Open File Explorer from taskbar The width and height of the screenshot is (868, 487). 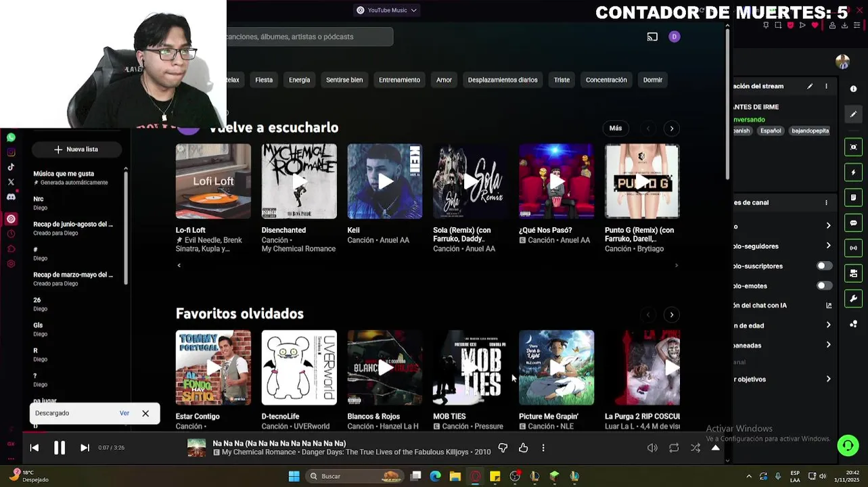coord(455,476)
